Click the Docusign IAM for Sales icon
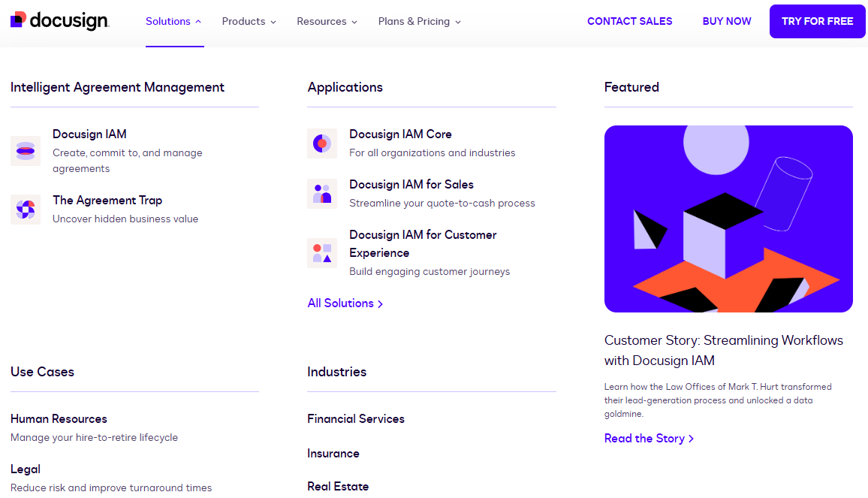Screen dimensions: 868x498 [x=322, y=194]
